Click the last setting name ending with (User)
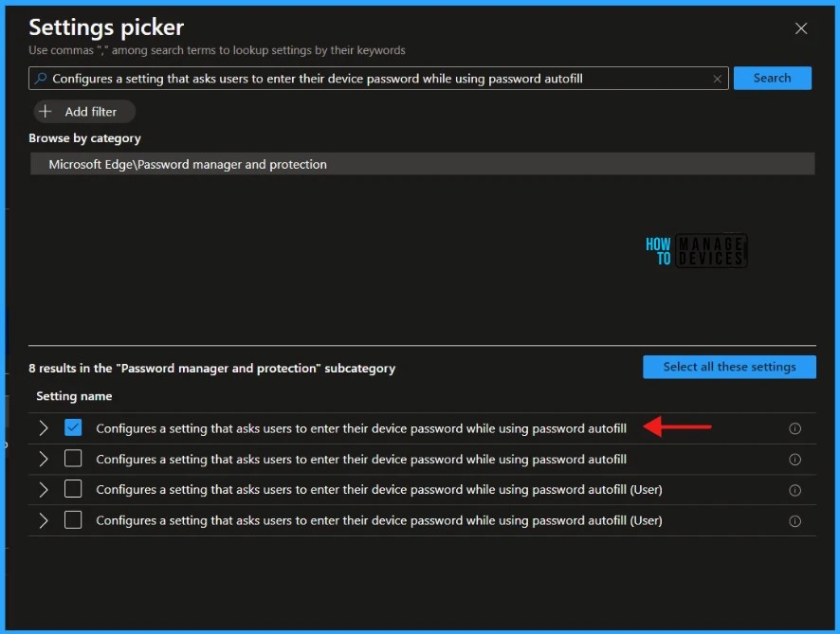Image resolution: width=840 pixels, height=634 pixels. [378, 520]
